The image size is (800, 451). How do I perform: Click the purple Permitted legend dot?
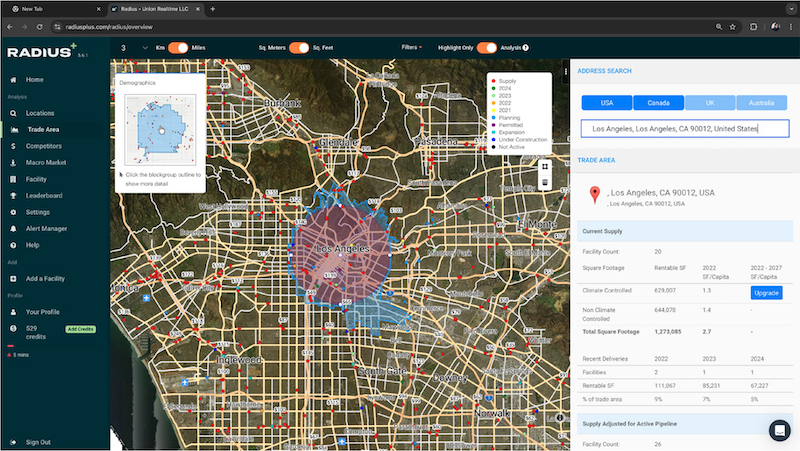point(493,125)
